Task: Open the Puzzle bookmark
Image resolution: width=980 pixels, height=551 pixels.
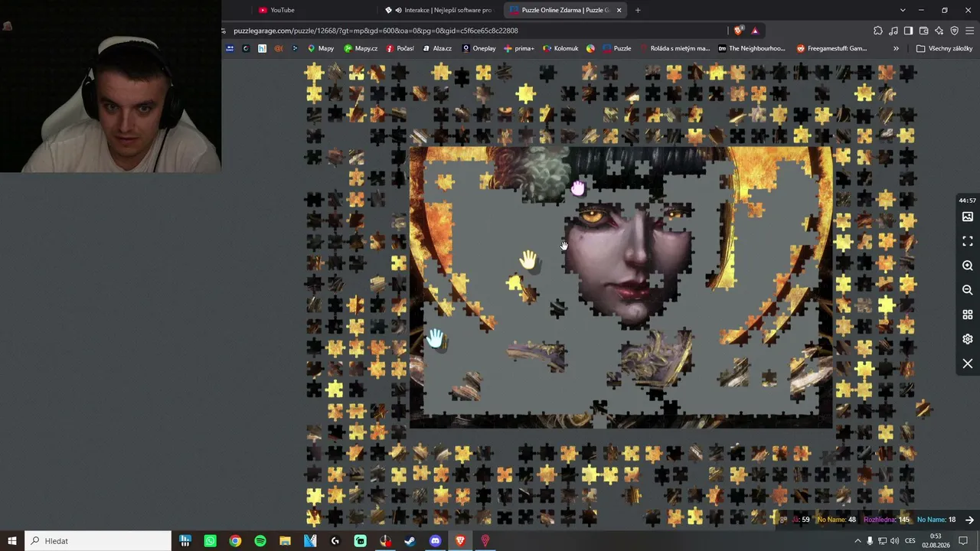Action: (617, 48)
